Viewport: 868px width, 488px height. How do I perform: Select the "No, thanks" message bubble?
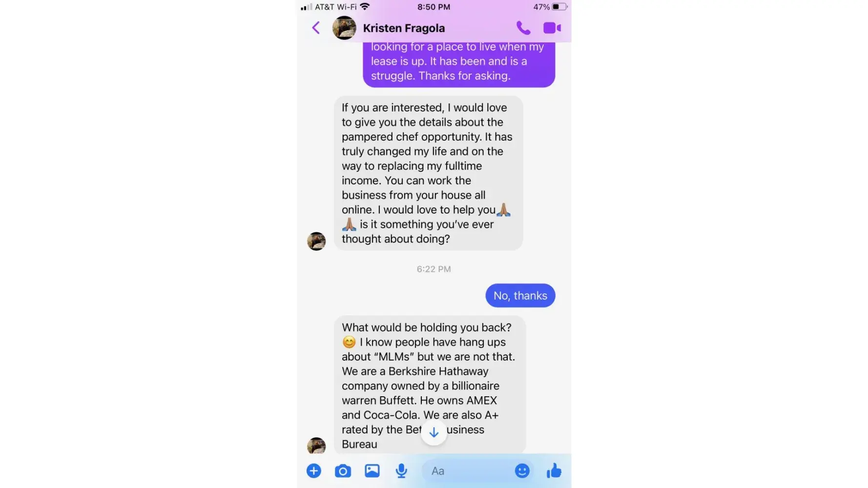coord(520,296)
